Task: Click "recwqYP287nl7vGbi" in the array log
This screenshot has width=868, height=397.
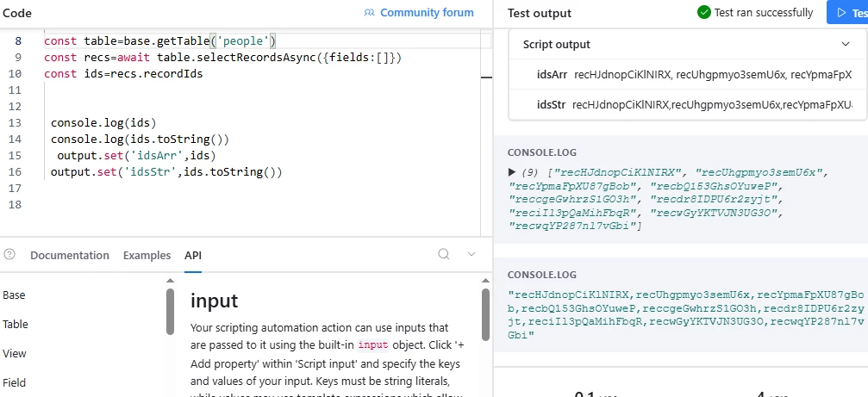Action: (x=575, y=226)
